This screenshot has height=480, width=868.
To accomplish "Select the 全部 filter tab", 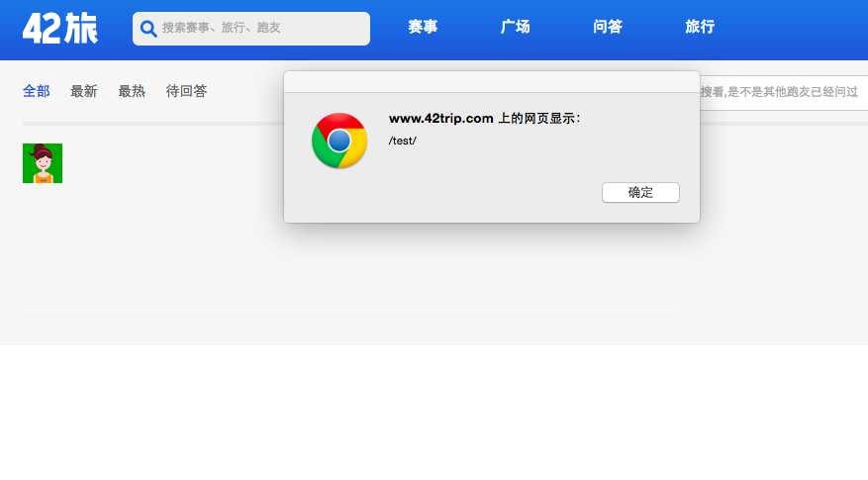I will tap(36, 91).
